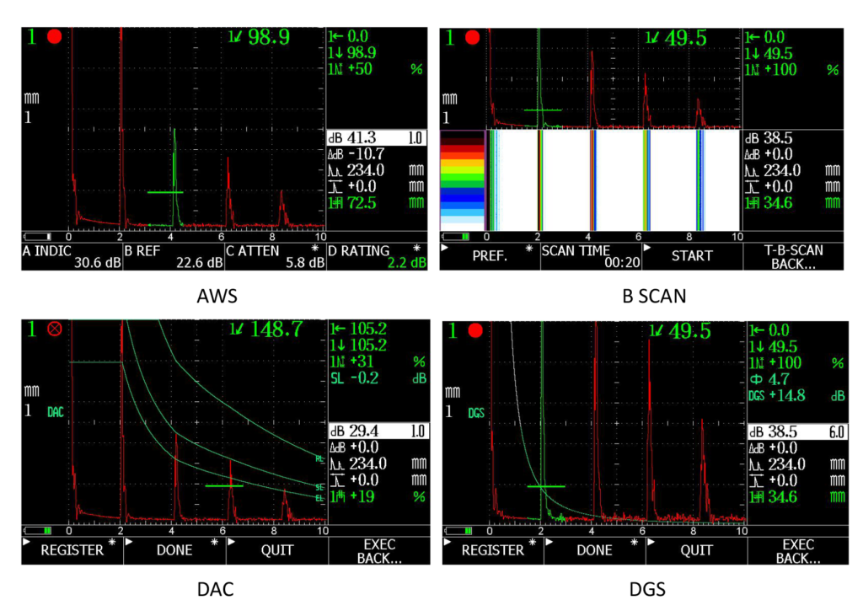Toggle the red record dot in B SCAN screen

pyautogui.click(x=472, y=37)
